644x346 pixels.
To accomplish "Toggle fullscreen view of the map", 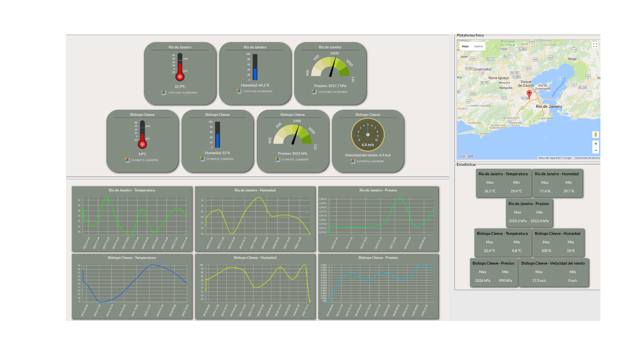I will (595, 45).
